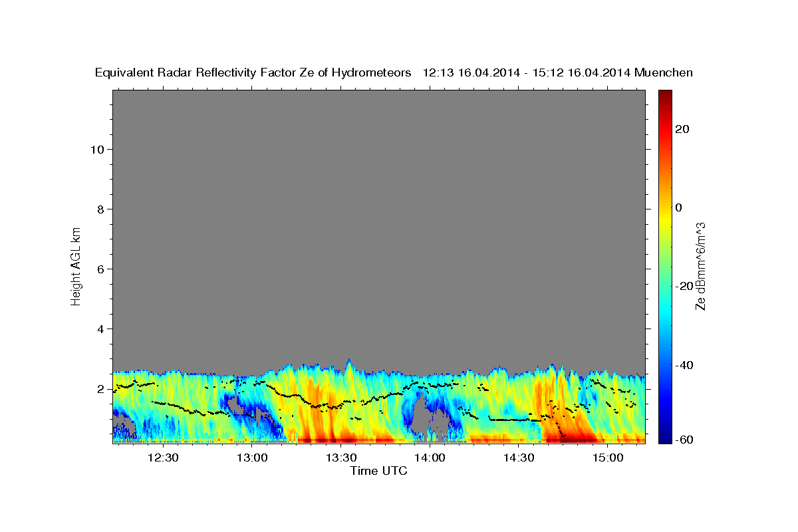The height and width of the screenshot is (532, 798).
Task: Click the 14:30 time tick label
Action: click(519, 458)
